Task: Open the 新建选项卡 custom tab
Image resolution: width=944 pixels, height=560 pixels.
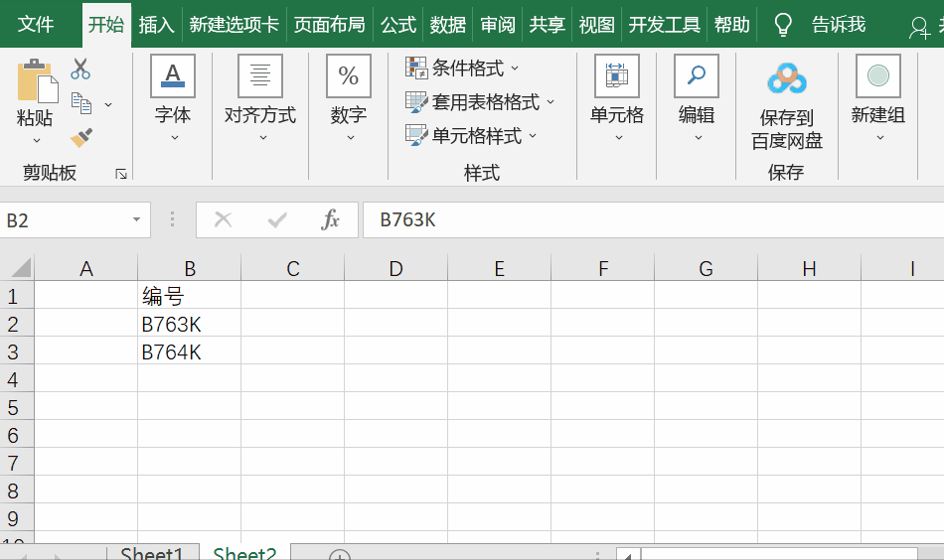Action: (234, 25)
